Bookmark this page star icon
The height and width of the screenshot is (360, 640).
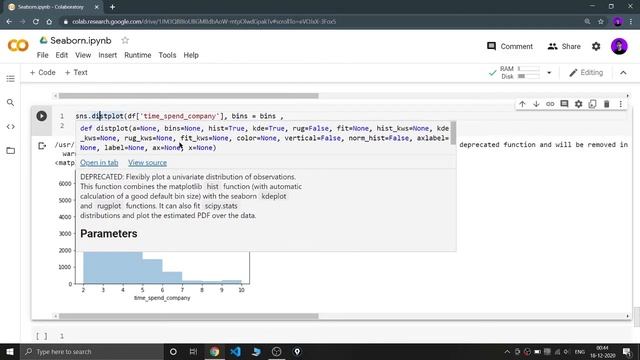pos(600,22)
